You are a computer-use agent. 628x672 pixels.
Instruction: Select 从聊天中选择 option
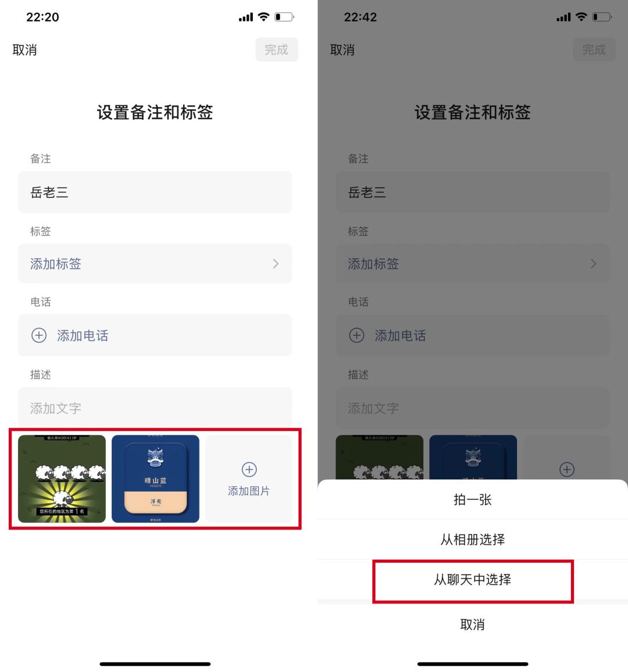(x=473, y=580)
